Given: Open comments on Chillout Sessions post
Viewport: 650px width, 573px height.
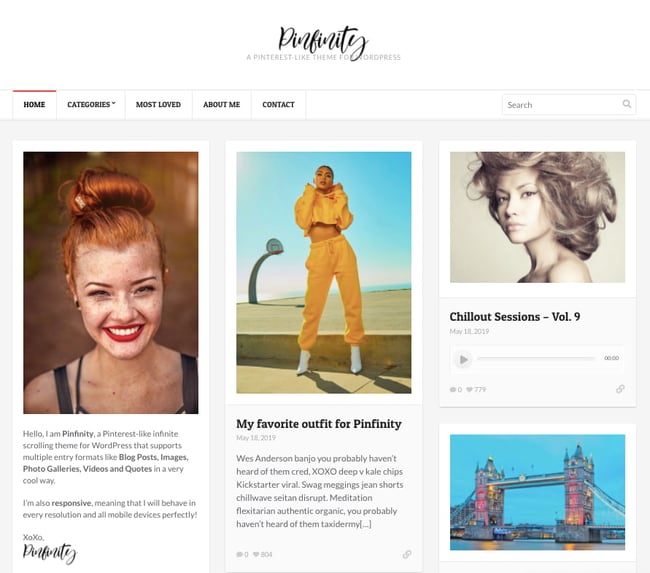Looking at the screenshot, I should 456,389.
